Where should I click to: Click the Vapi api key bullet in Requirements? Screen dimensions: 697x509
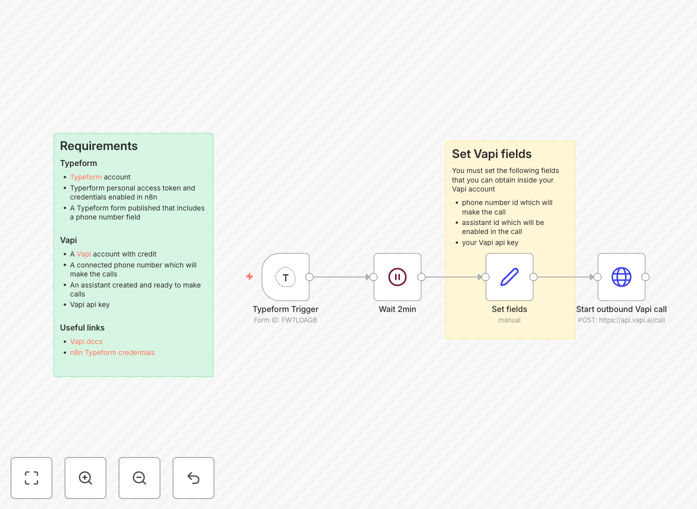coord(90,305)
